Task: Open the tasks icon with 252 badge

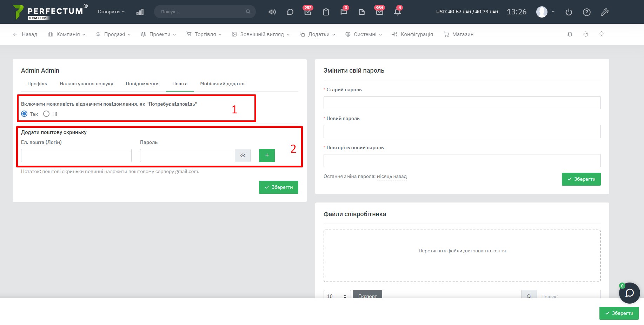Action: pyautogui.click(x=308, y=12)
